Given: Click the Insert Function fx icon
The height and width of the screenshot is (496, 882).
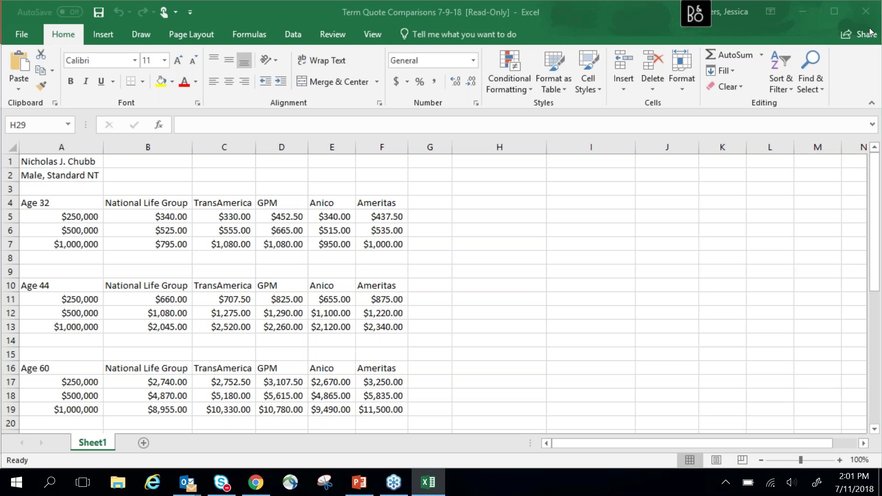Looking at the screenshot, I should (158, 125).
